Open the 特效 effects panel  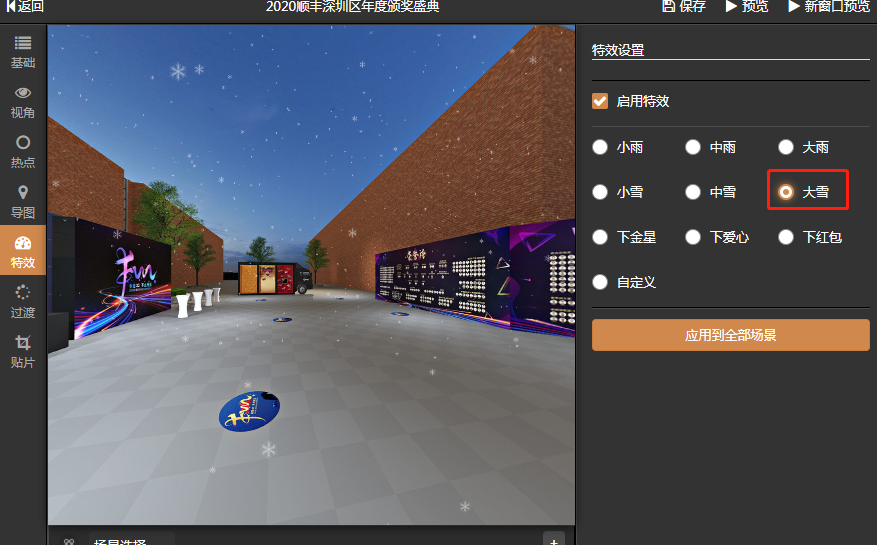click(22, 252)
